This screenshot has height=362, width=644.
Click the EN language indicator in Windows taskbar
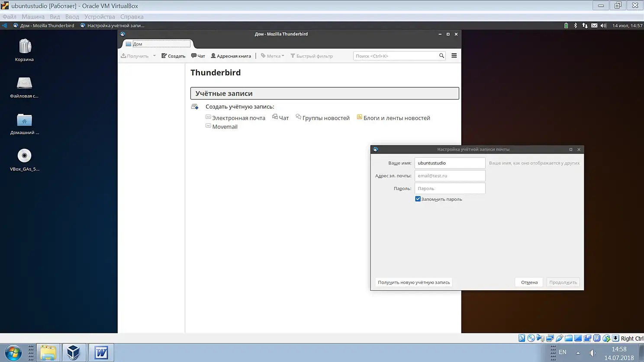[x=563, y=352]
